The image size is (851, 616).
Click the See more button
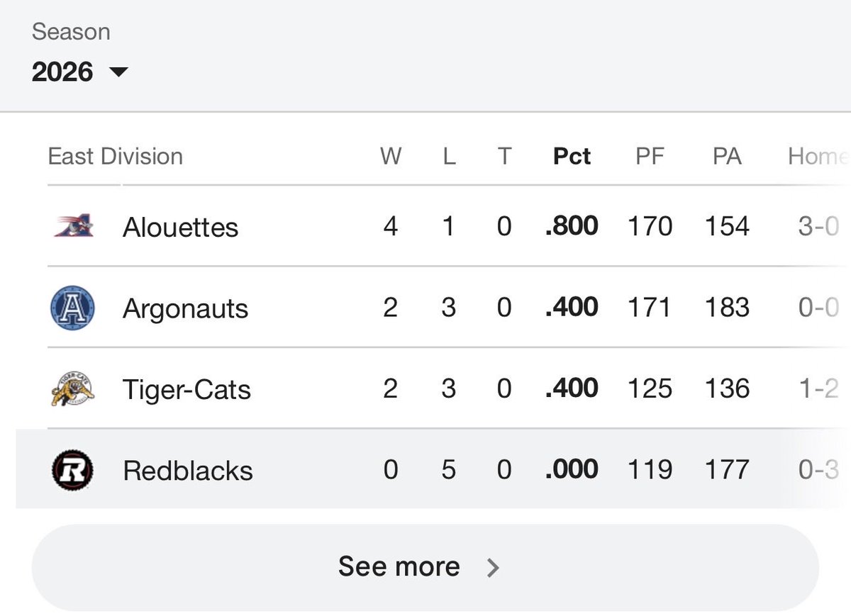pos(425,567)
